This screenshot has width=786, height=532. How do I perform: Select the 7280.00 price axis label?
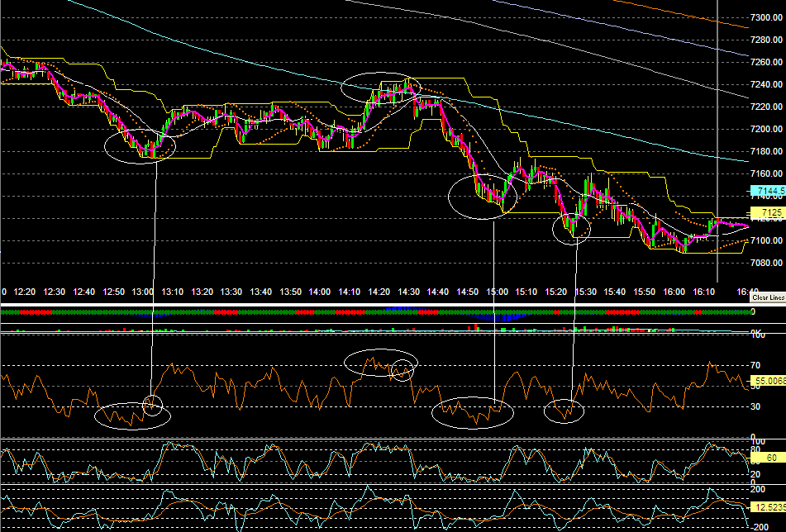[x=766, y=40]
